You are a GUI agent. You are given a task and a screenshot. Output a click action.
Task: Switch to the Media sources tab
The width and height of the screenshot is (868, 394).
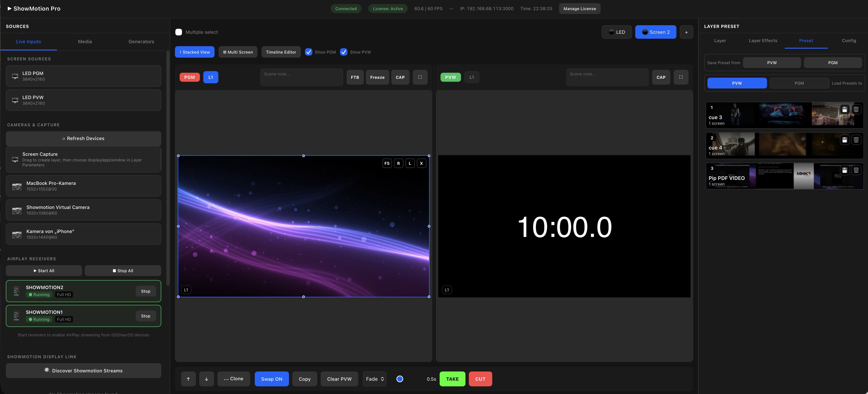[85, 41]
